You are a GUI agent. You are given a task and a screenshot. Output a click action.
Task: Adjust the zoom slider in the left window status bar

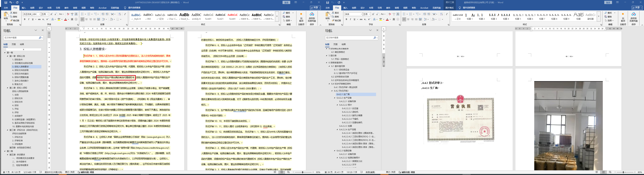click(x=303, y=172)
